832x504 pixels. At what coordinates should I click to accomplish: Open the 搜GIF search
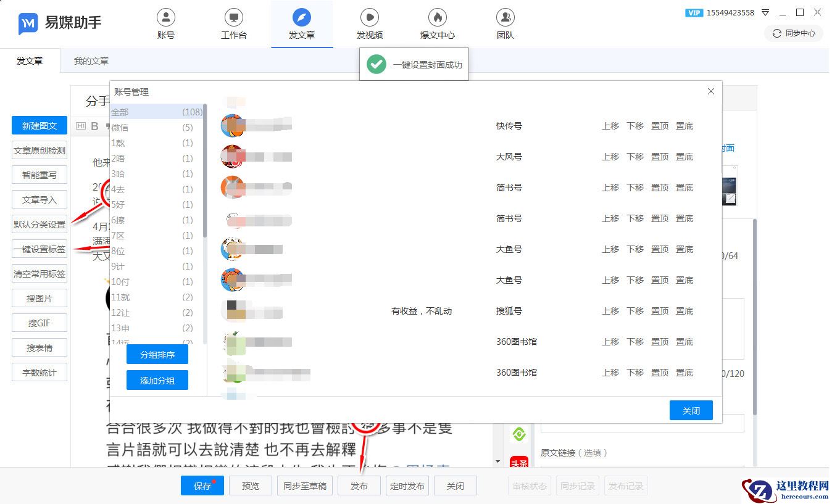(40, 323)
